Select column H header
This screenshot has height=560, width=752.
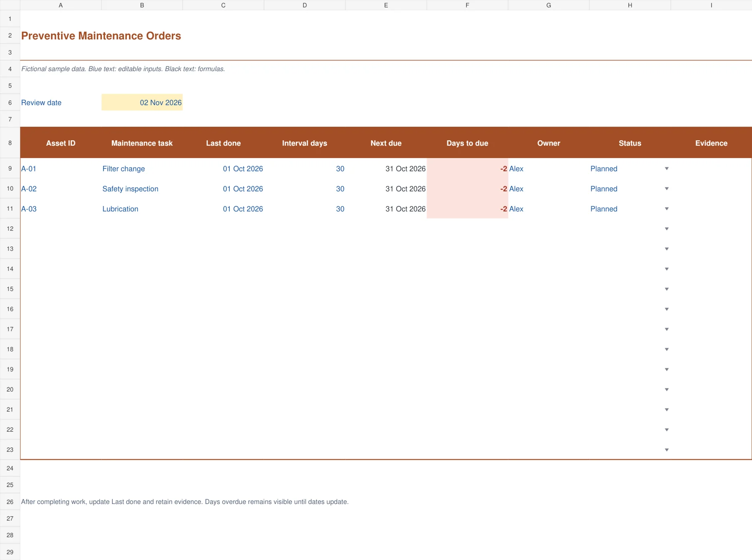click(630, 5)
